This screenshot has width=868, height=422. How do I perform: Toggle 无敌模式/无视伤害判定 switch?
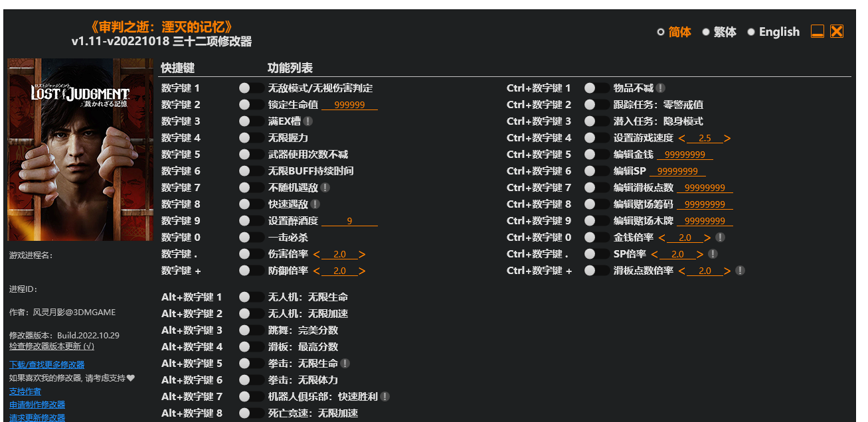click(251, 88)
